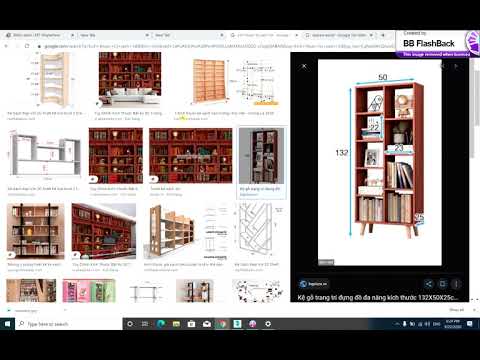Close the image preview panel
The height and width of the screenshot is (360, 480).
tap(304, 66)
